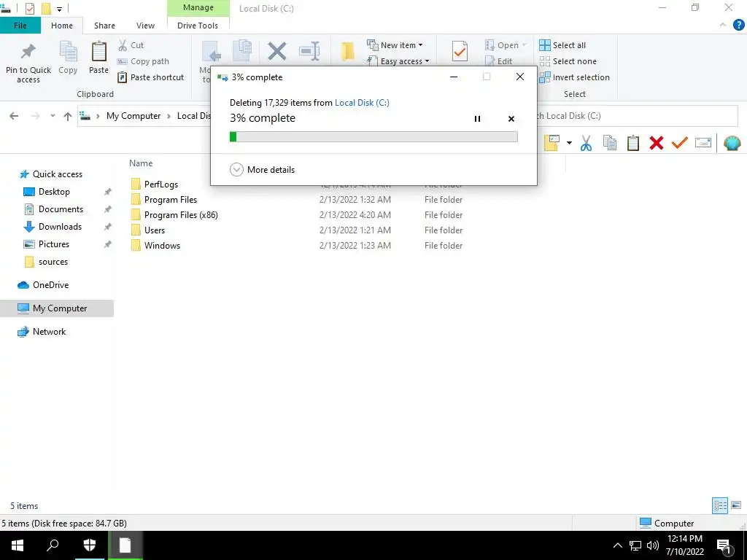The height and width of the screenshot is (560, 747).
Task: Click the green deletion progress bar
Action: click(373, 136)
